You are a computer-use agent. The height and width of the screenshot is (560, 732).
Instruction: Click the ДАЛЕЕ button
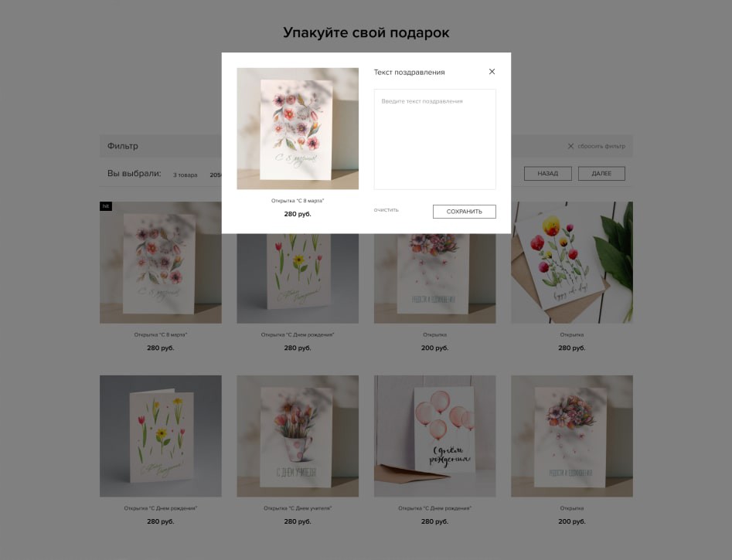601,173
